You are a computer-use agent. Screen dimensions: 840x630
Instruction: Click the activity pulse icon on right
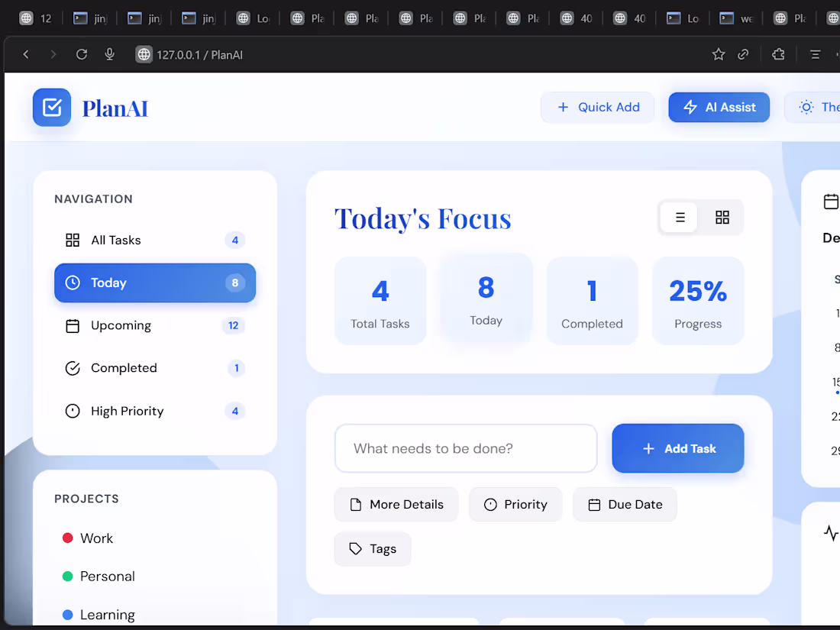click(831, 533)
